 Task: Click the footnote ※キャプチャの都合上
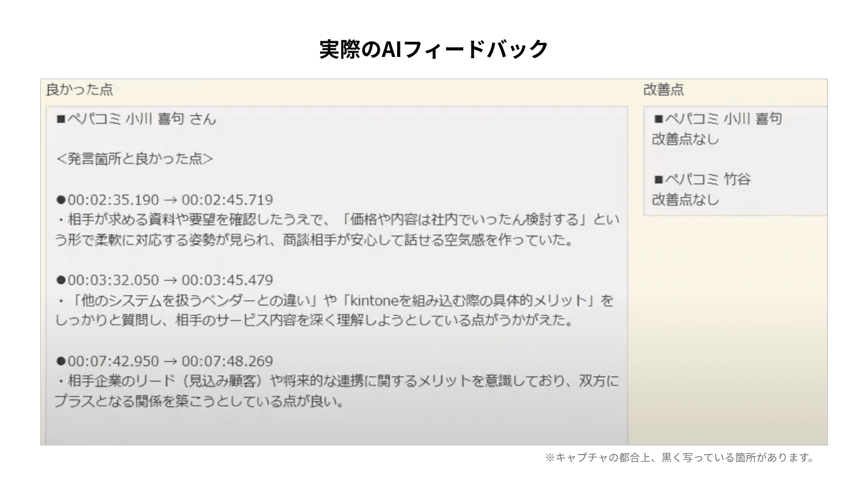(x=680, y=458)
